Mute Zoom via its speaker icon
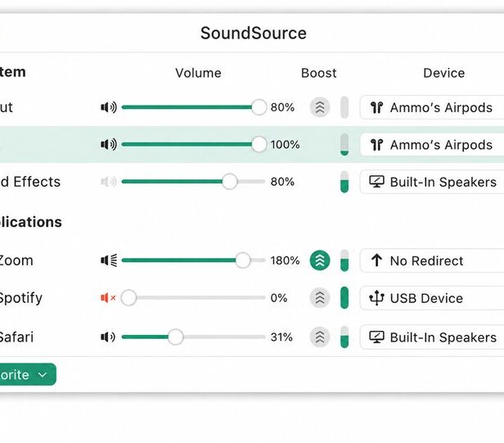This screenshot has width=504, height=443. [x=109, y=260]
